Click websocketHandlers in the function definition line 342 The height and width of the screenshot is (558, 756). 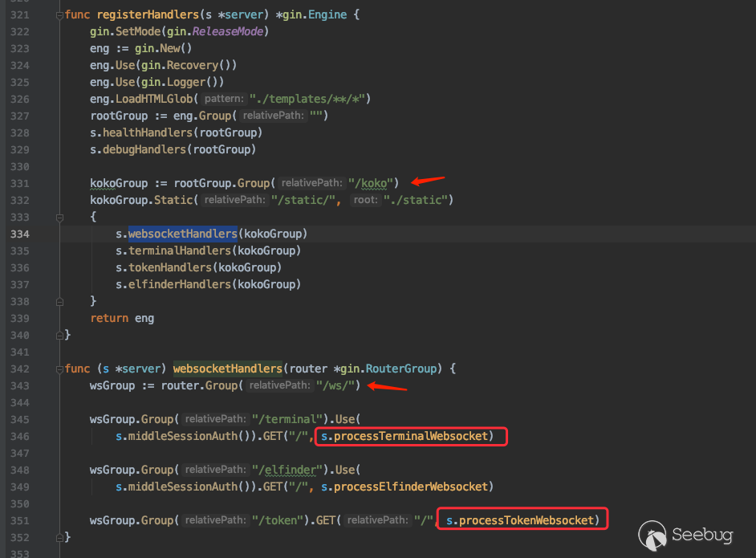point(228,369)
